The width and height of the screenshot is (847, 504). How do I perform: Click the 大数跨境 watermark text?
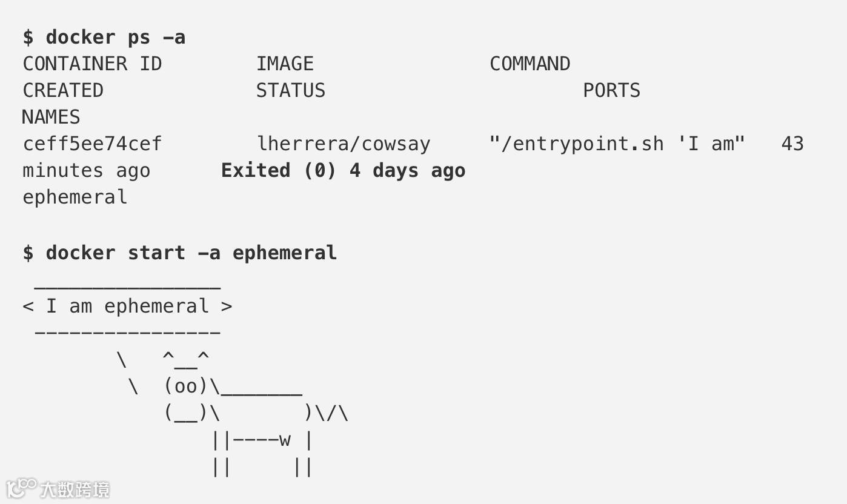[76, 489]
